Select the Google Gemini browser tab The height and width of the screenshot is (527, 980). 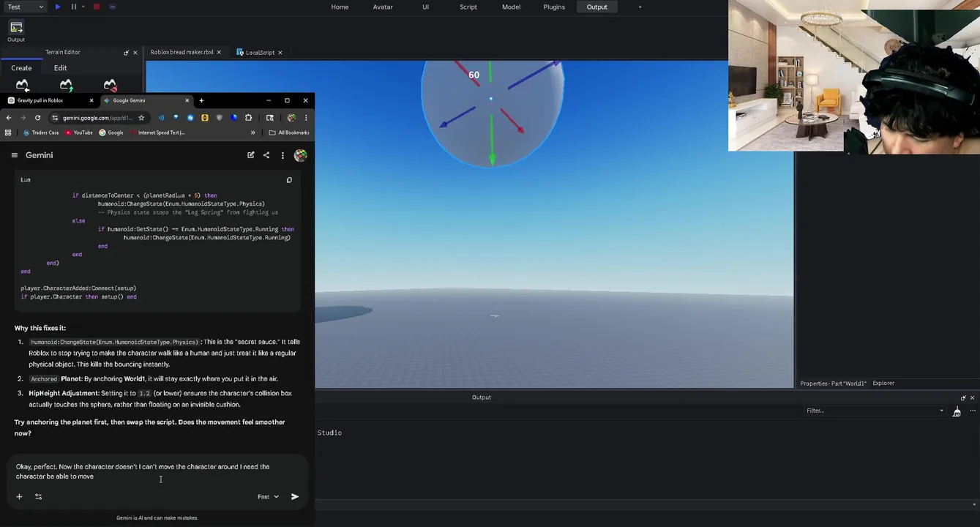click(146, 100)
